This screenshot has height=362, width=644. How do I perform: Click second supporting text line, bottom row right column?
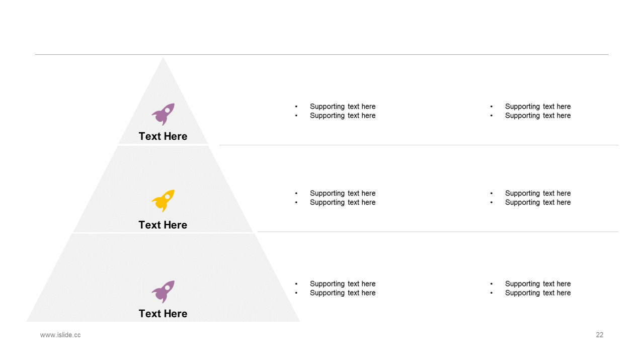[x=538, y=293]
